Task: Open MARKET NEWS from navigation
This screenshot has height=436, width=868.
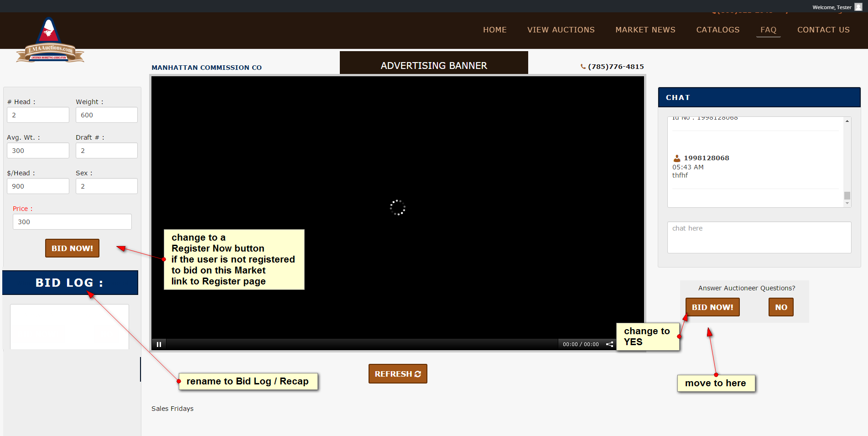Action: [x=645, y=30]
